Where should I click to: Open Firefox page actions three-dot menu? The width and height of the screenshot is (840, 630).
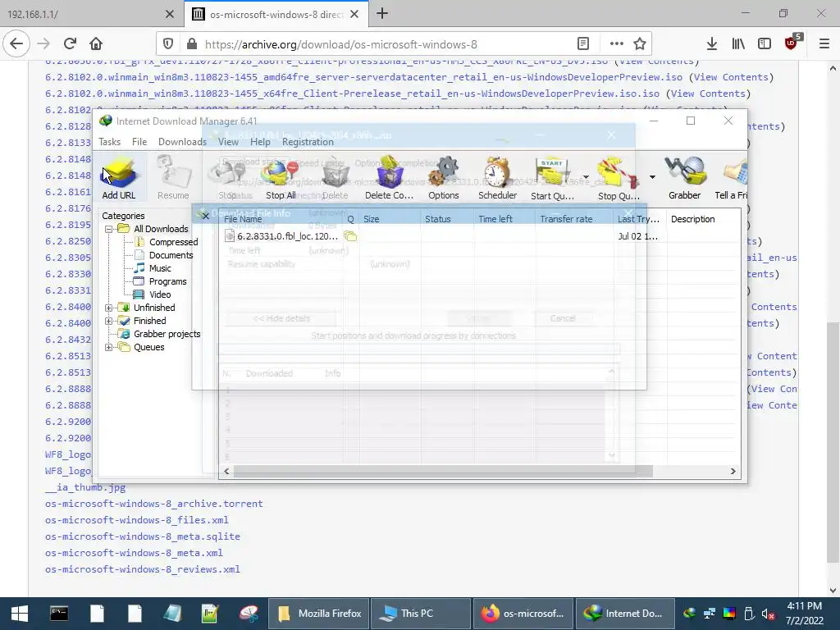click(617, 44)
